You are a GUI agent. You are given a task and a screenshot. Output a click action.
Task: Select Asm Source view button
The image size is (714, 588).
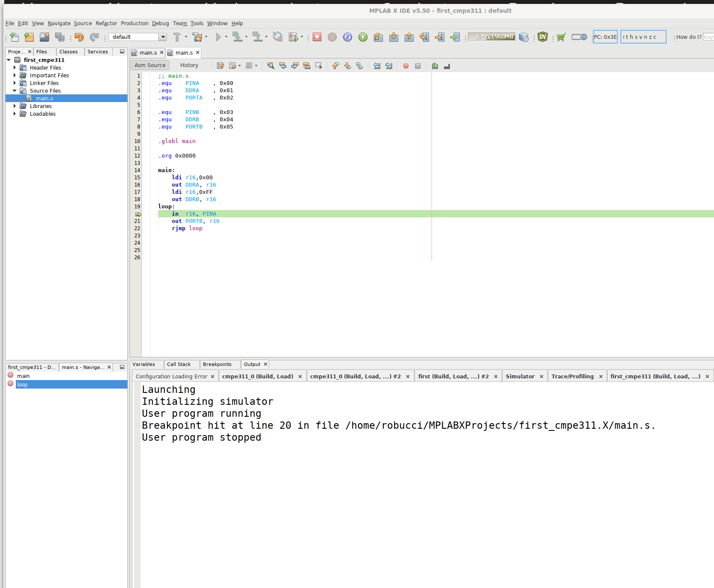[150, 65]
